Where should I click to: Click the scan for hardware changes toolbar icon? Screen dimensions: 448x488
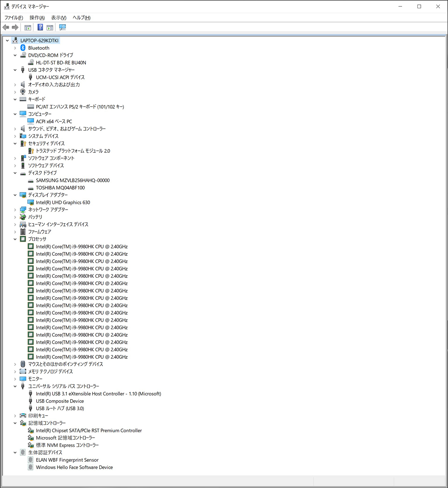tap(62, 27)
